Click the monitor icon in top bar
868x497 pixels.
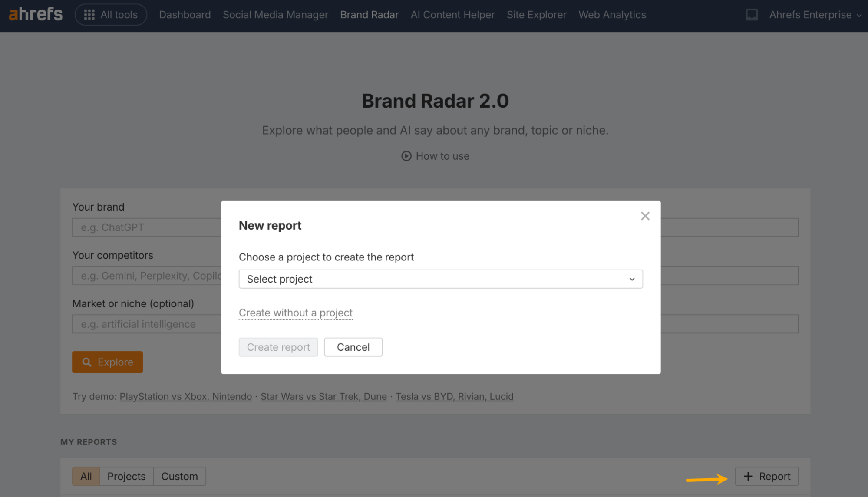tap(752, 15)
